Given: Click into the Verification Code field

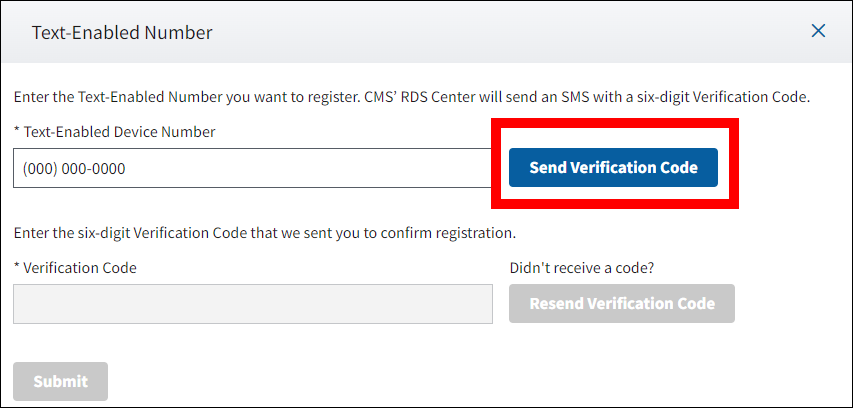Looking at the screenshot, I should point(253,304).
